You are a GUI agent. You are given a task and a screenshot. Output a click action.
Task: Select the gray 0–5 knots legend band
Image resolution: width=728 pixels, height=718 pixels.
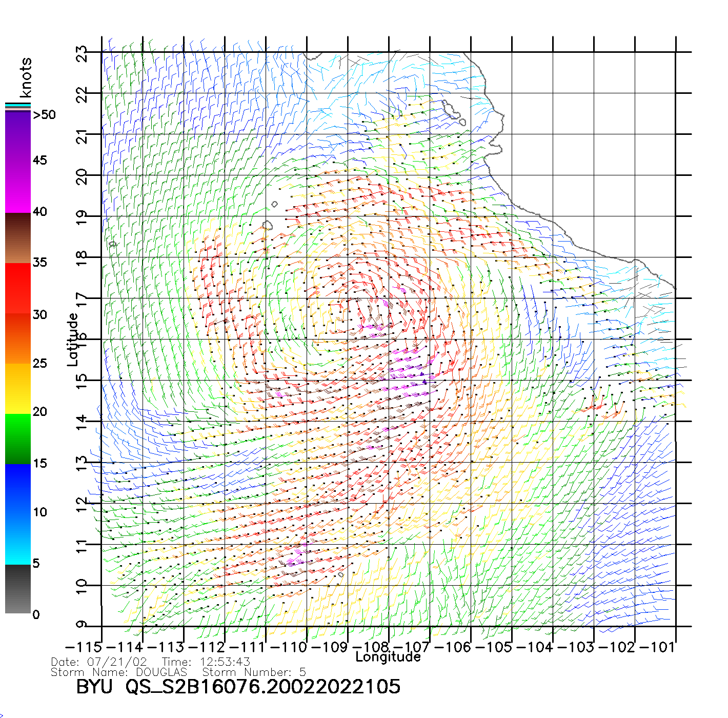pyautogui.click(x=18, y=589)
